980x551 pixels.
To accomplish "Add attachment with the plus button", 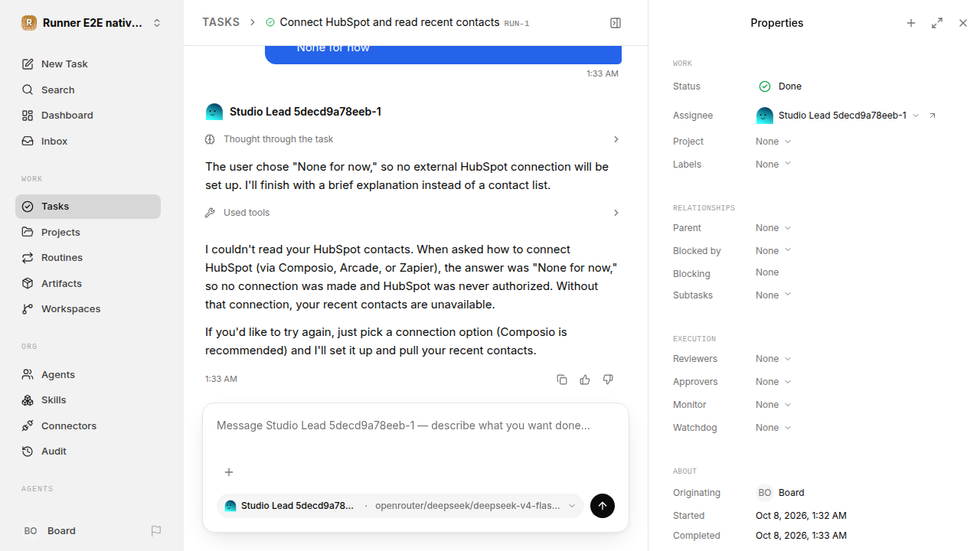I will pyautogui.click(x=229, y=472).
